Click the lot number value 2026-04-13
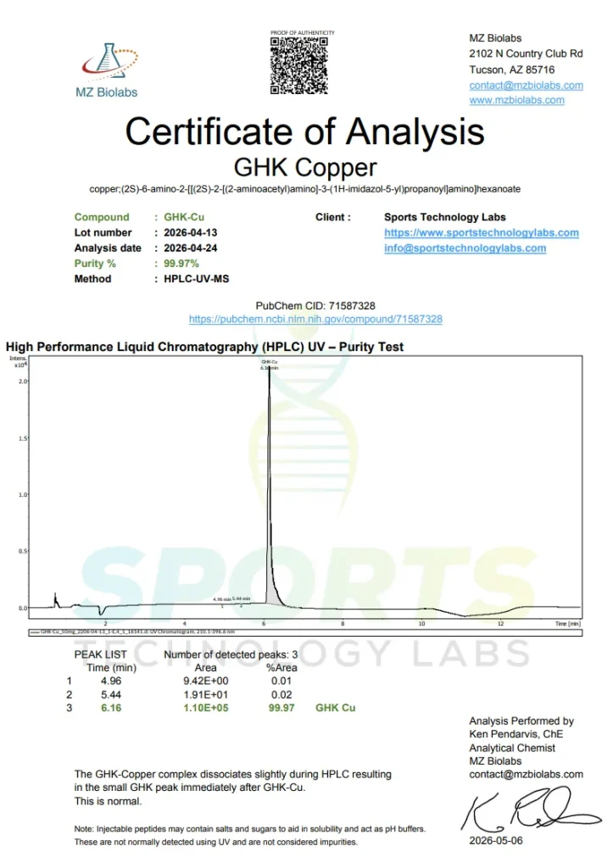 191,232
